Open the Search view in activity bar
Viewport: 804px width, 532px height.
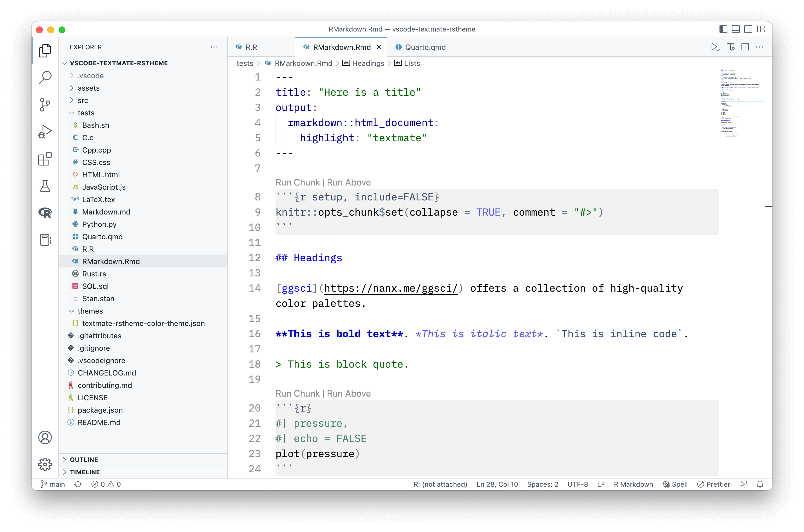click(x=45, y=77)
